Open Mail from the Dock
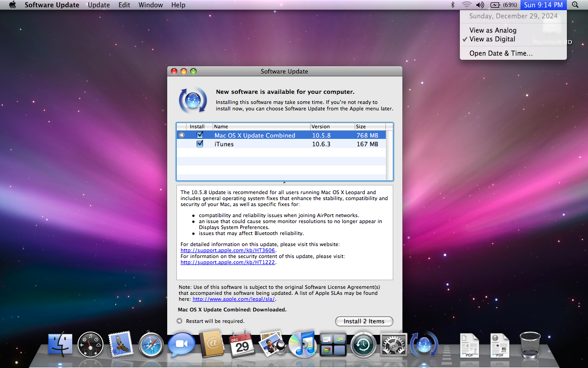Image resolution: width=588 pixels, height=368 pixels. [x=121, y=345]
